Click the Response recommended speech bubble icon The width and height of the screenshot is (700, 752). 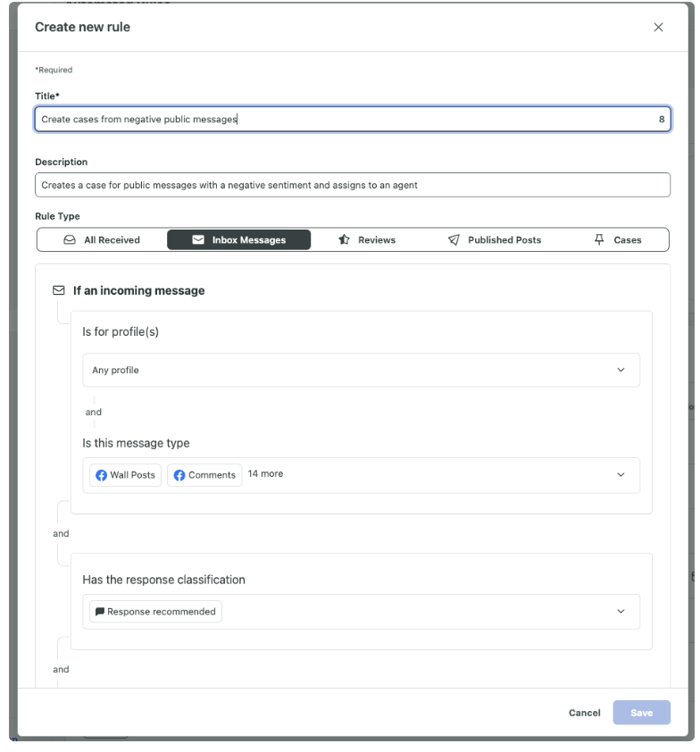(x=100, y=612)
